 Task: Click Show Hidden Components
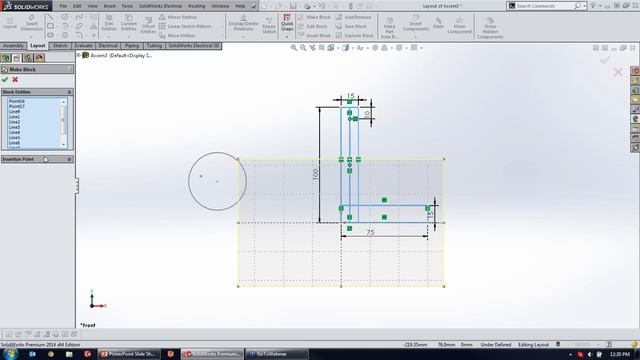490,28
